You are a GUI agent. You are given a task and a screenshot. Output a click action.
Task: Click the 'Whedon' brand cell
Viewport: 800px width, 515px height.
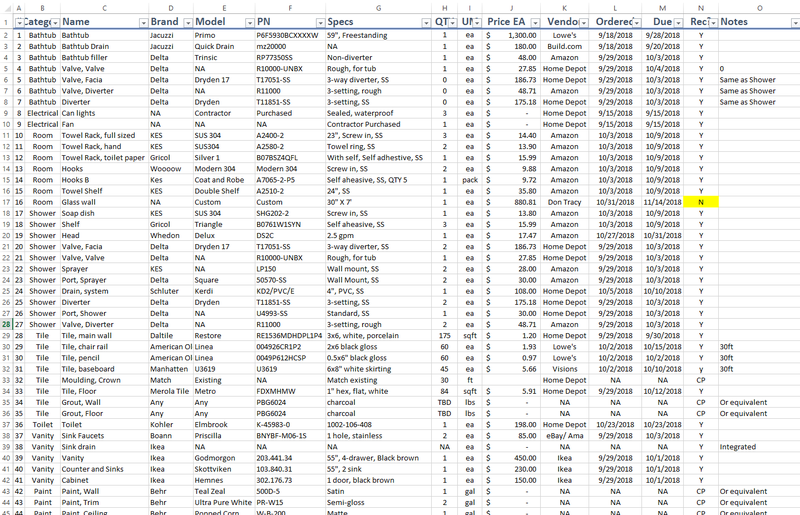171,236
